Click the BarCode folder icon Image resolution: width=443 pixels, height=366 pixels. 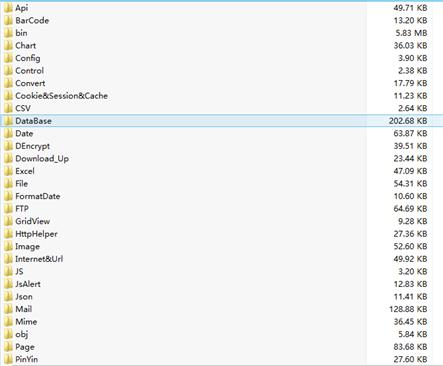[8, 21]
